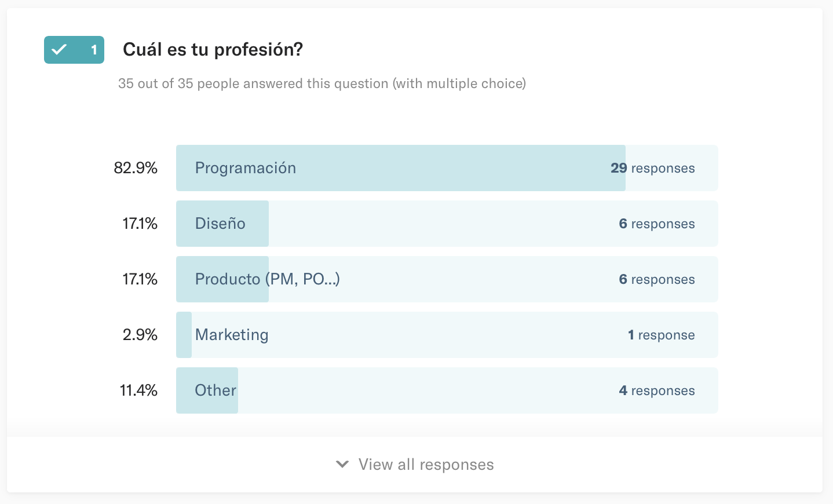Expand View all responses chevron
Image resolution: width=833 pixels, height=504 pixels.
pos(342,465)
